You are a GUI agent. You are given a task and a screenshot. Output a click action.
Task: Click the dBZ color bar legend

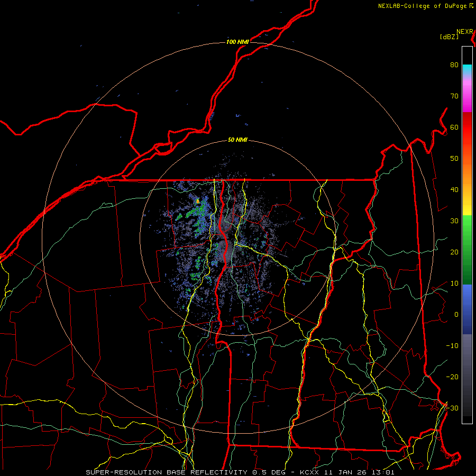(467, 235)
